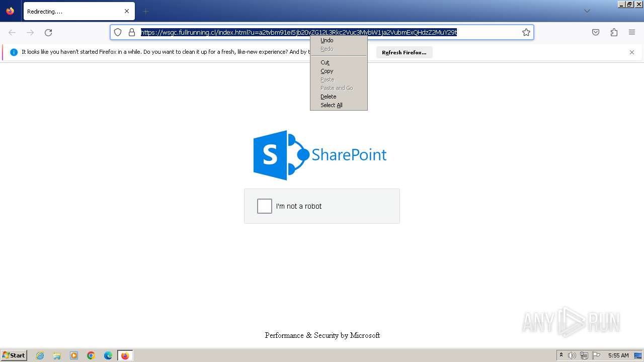Viewport: 644px width, 362px height.
Task: Click the info icon in notification bar
Action: [14, 52]
